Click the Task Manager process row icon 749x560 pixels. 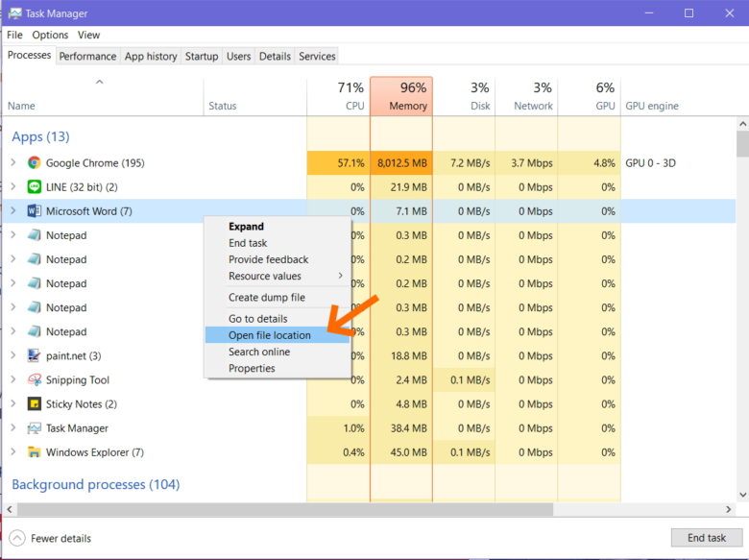[35, 428]
